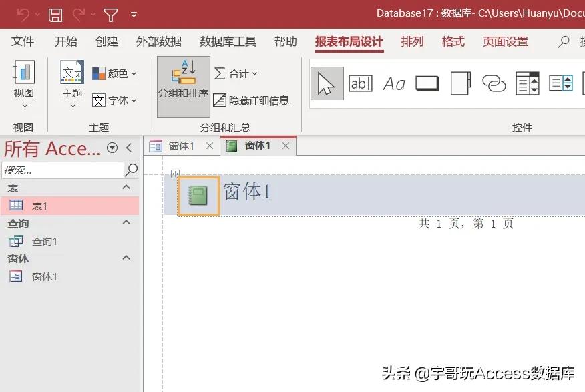Screen dimensions: 585x392
Task: Switch to the 排列 ribbon tab
Action: tap(413, 41)
